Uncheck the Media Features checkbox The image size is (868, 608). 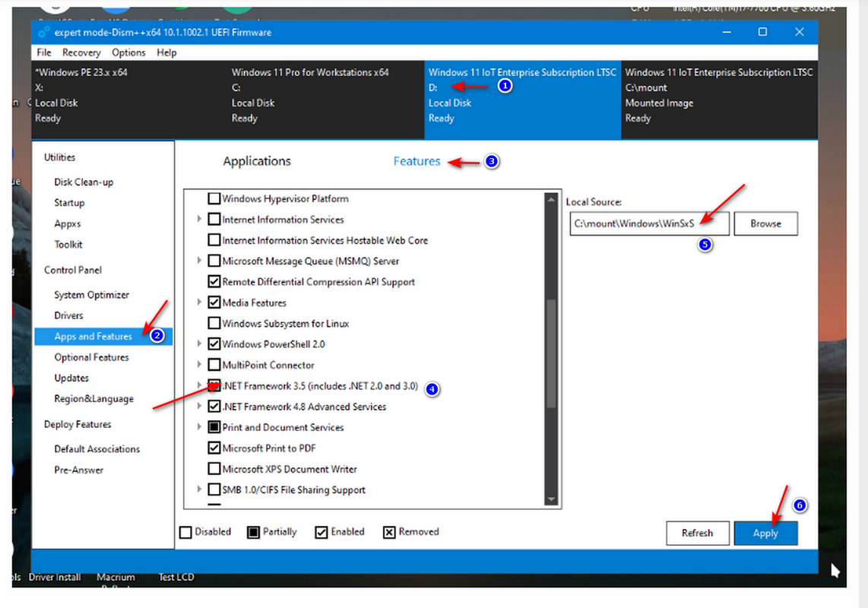[x=214, y=302]
